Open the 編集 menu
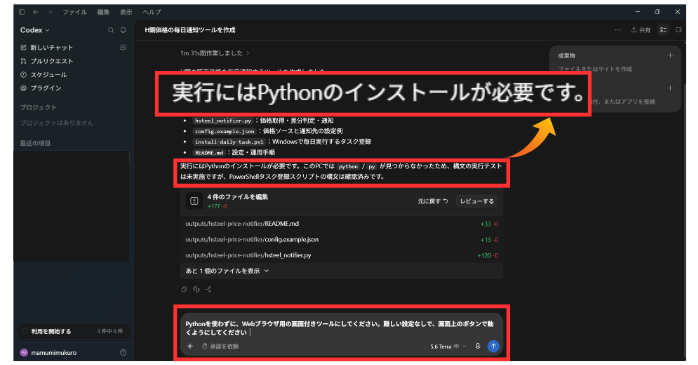The height and width of the screenshot is (365, 698). pyautogui.click(x=103, y=12)
